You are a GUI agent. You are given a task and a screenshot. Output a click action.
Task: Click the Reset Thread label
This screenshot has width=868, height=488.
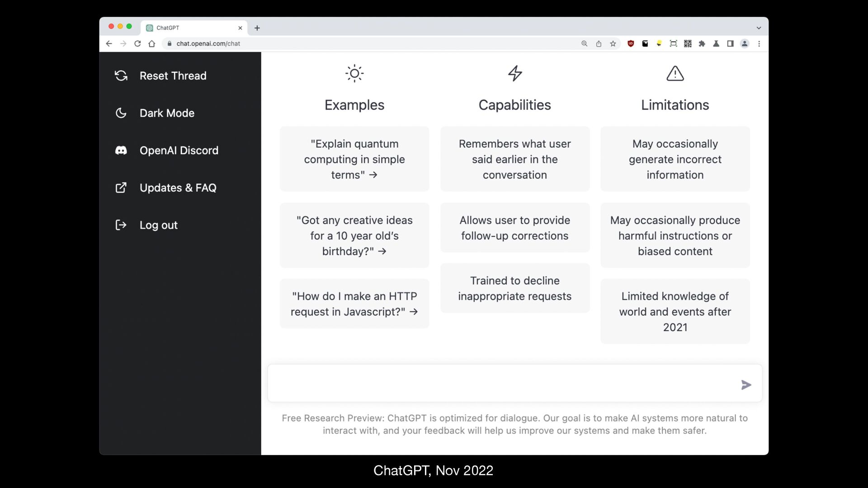coord(173,75)
